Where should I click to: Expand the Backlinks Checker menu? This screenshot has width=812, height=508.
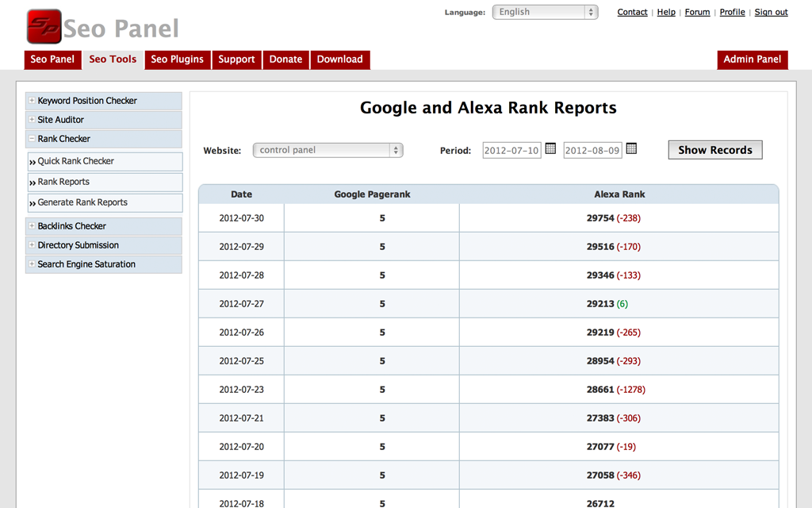[71, 226]
